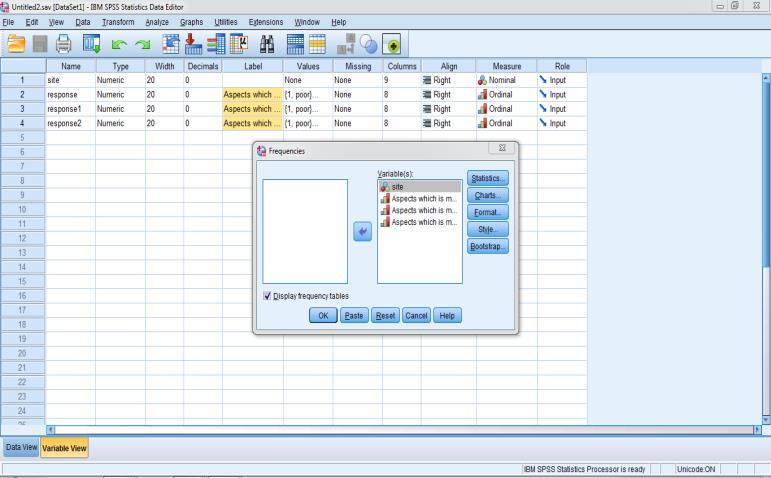Click Ordinal measure icon in response row
The width and height of the screenshot is (771, 478).
pyautogui.click(x=482, y=94)
